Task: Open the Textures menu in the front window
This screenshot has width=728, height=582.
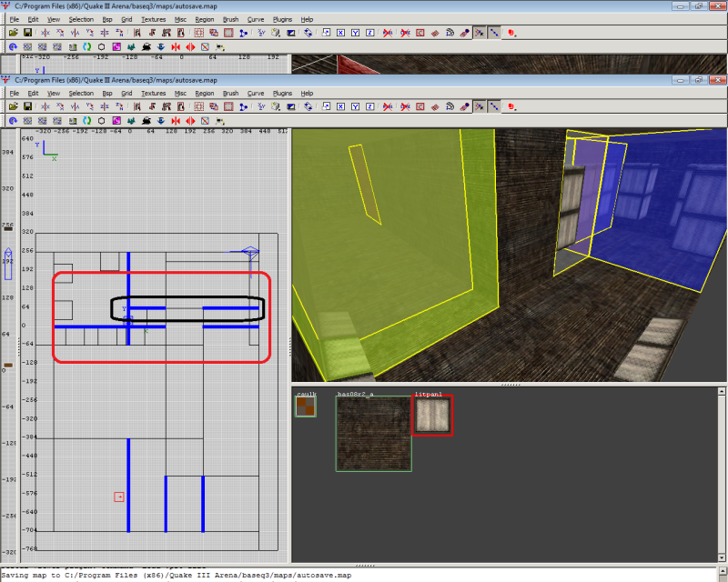Action: click(x=154, y=94)
